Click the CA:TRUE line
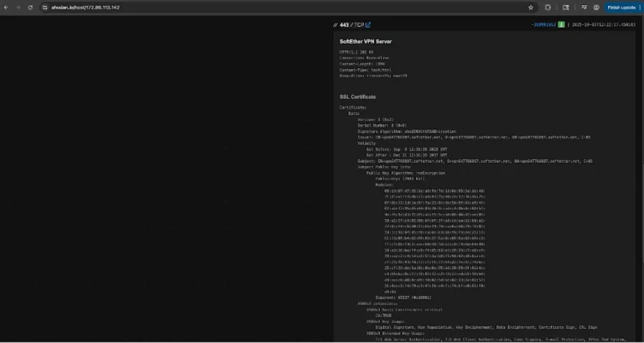 [x=383, y=315]
